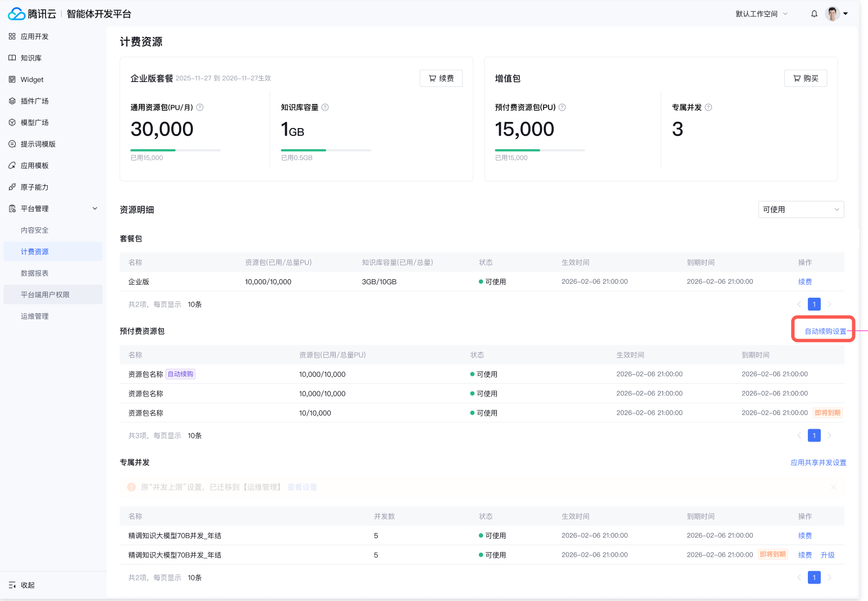Click help icon beside 通用资源包(PU/月)
868x601 pixels.
pos(200,107)
